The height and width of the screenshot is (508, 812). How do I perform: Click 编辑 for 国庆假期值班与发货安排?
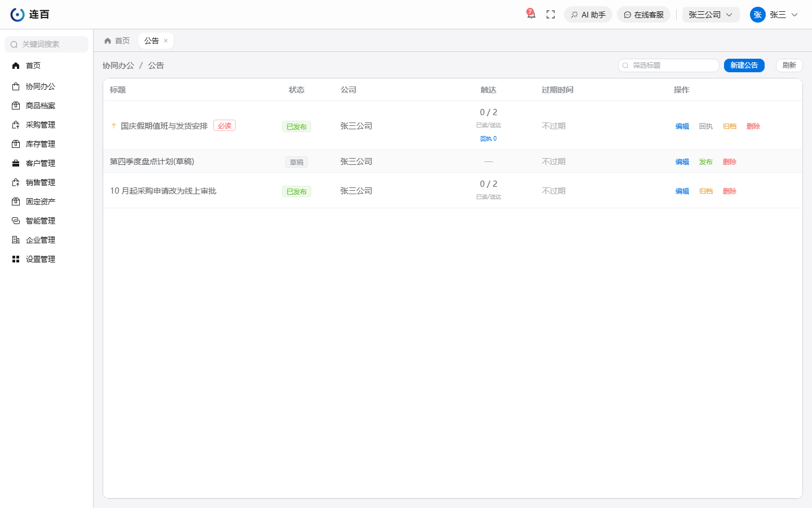[x=682, y=126]
